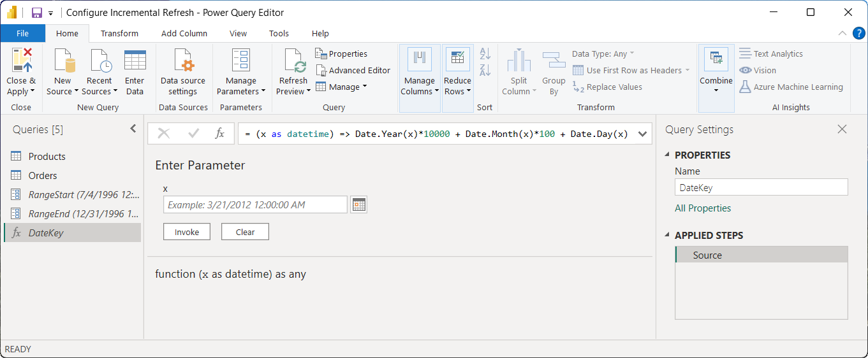Click the All Properties link
The image size is (868, 358).
[x=703, y=208]
